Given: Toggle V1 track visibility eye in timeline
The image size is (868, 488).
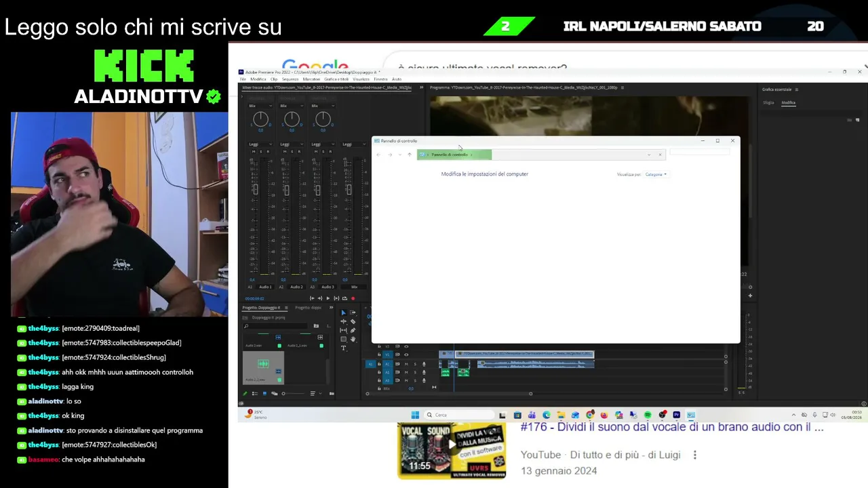Looking at the screenshot, I should coord(406,354).
